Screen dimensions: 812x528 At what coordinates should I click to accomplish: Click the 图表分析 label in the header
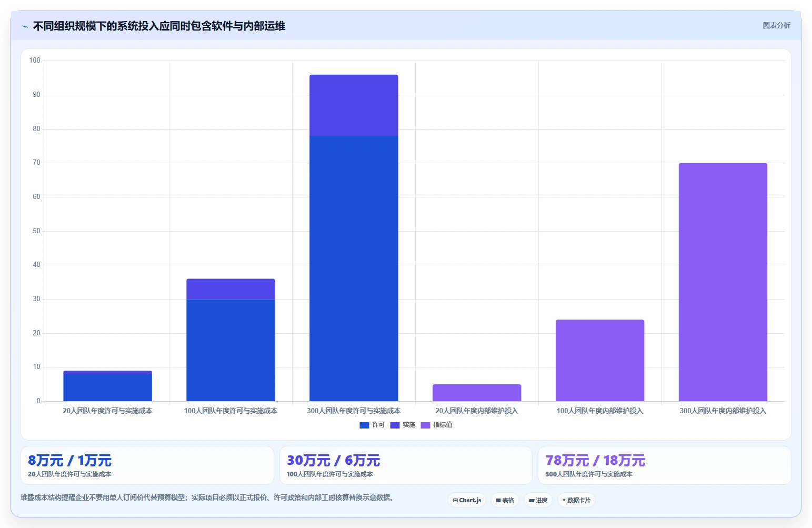(776, 25)
